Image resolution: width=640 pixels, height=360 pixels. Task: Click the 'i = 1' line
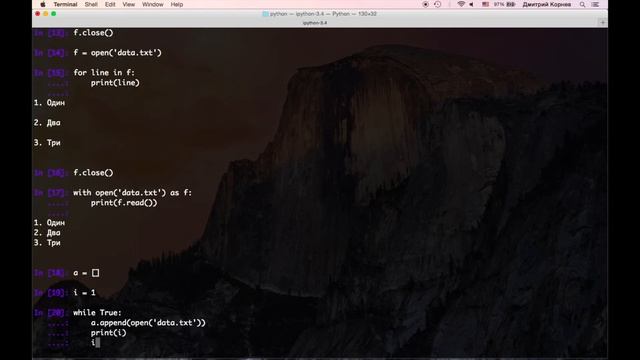84,293
